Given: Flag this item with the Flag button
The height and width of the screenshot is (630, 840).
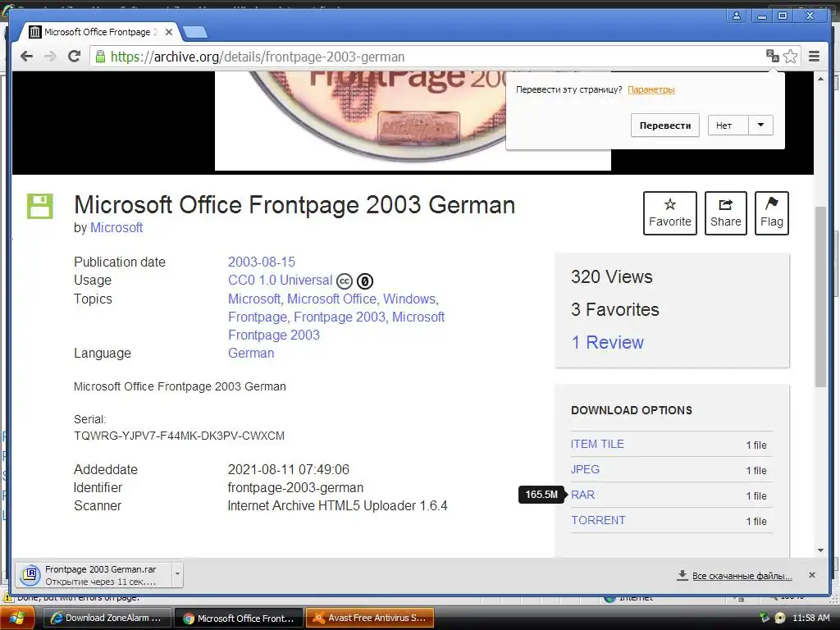Looking at the screenshot, I should tap(771, 213).
